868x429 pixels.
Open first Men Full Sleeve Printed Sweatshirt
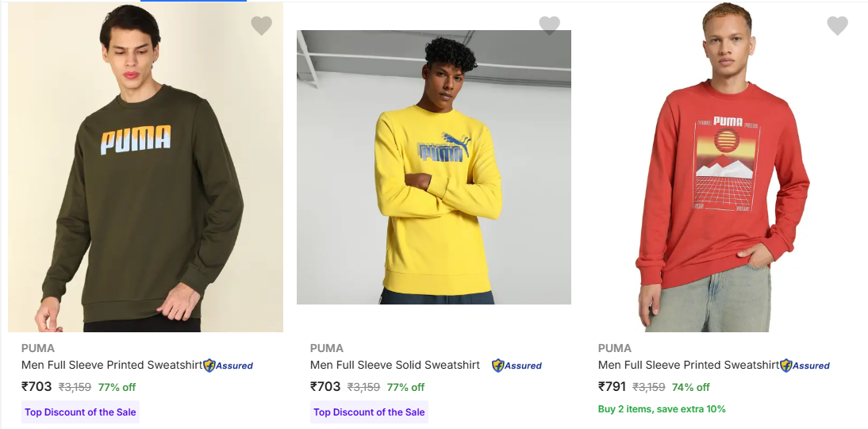tap(111, 366)
